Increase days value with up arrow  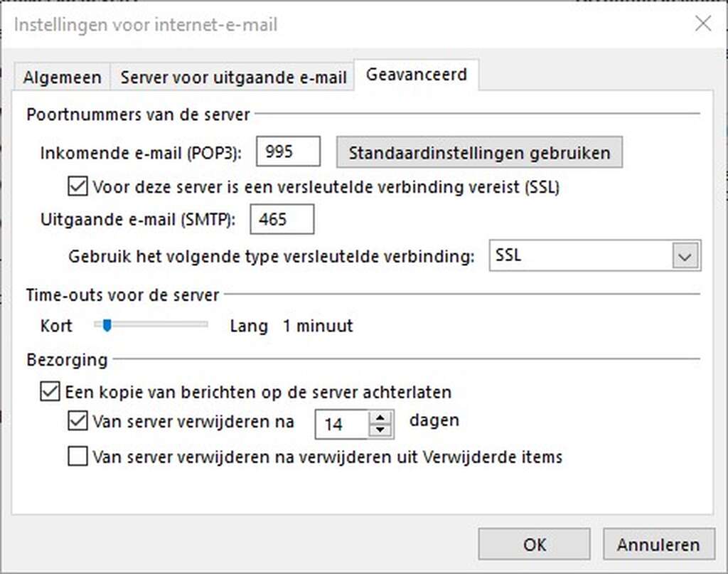pos(381,418)
